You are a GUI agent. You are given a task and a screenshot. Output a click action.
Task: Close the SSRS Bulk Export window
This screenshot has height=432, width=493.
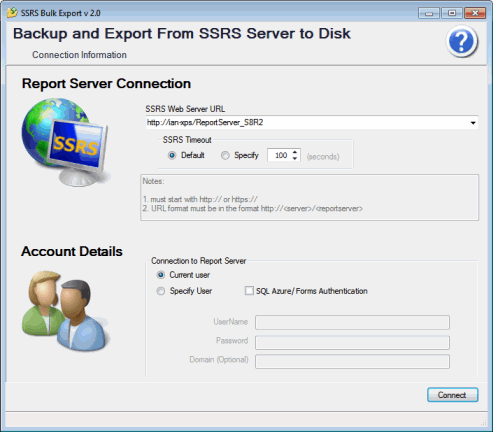point(475,13)
